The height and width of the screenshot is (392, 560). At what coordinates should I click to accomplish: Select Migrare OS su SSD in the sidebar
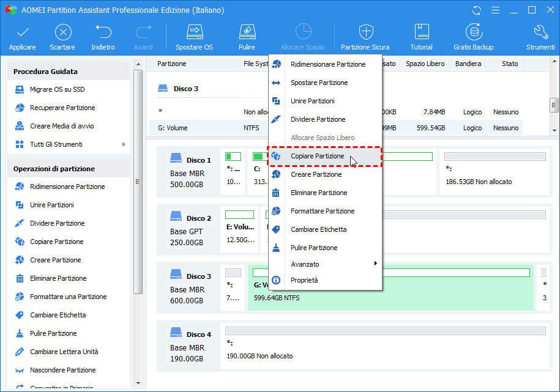[x=58, y=89]
